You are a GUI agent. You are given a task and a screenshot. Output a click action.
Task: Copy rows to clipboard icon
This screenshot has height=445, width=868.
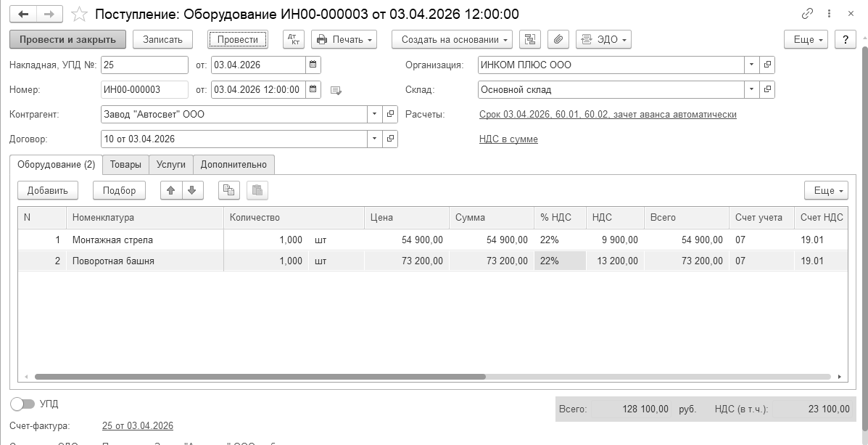[228, 190]
